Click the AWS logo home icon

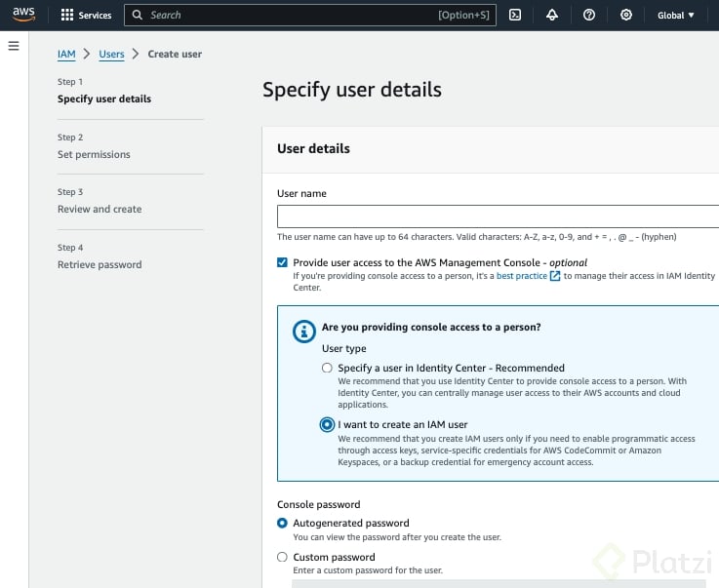23,14
